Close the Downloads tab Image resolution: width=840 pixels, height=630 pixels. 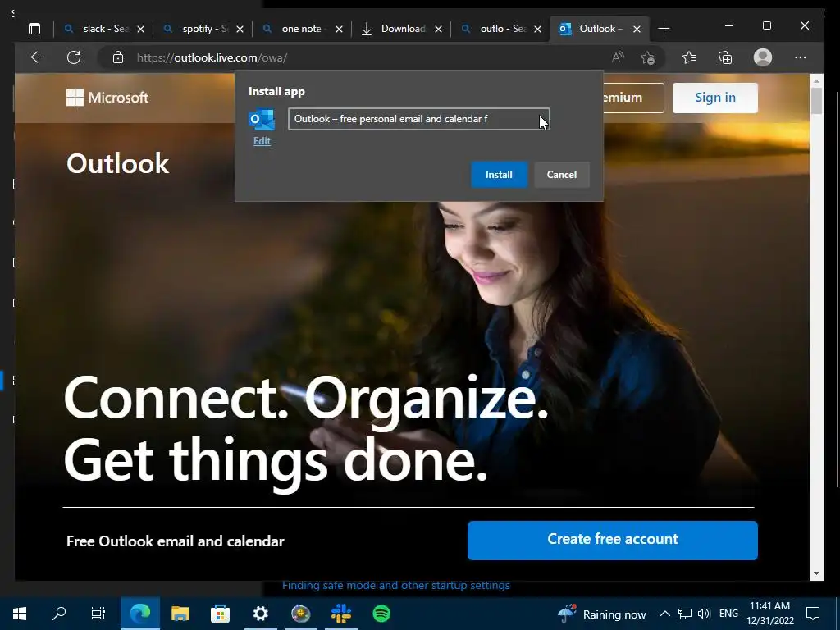(x=438, y=29)
